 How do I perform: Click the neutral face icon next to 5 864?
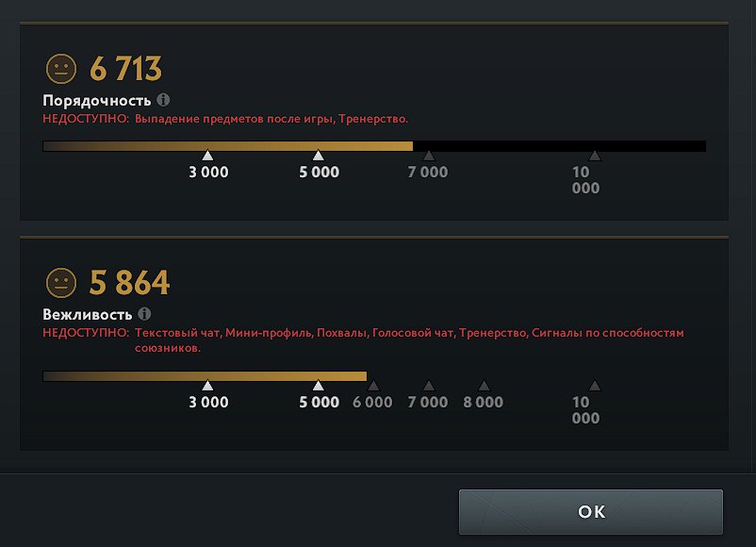(x=61, y=283)
